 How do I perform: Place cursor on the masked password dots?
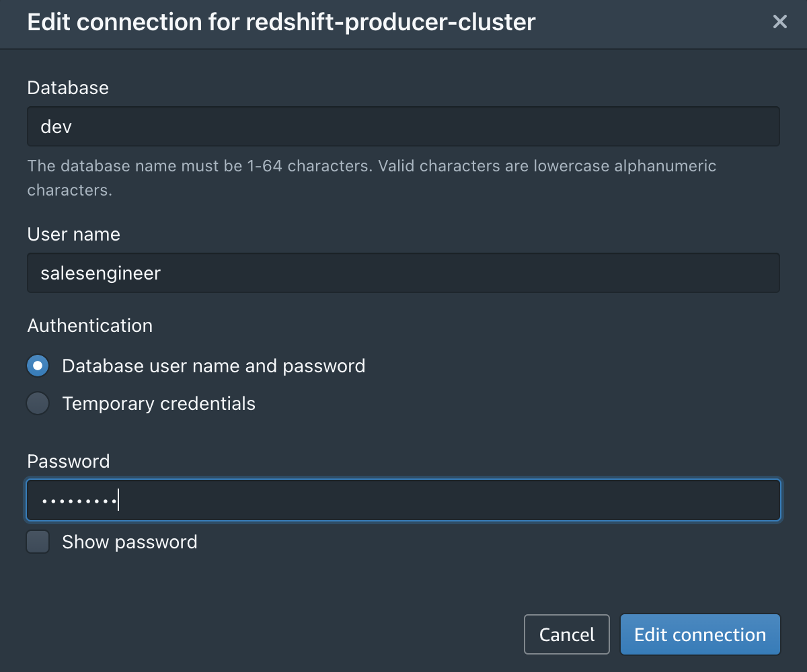(x=78, y=501)
